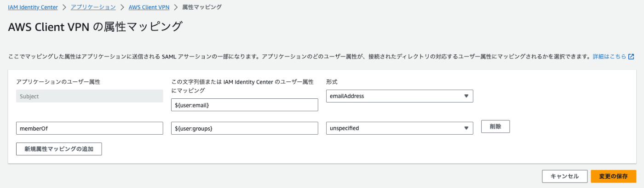Open the emailAddress format dropdown
Image resolution: width=644 pixels, height=188 pixels.
pyautogui.click(x=400, y=96)
